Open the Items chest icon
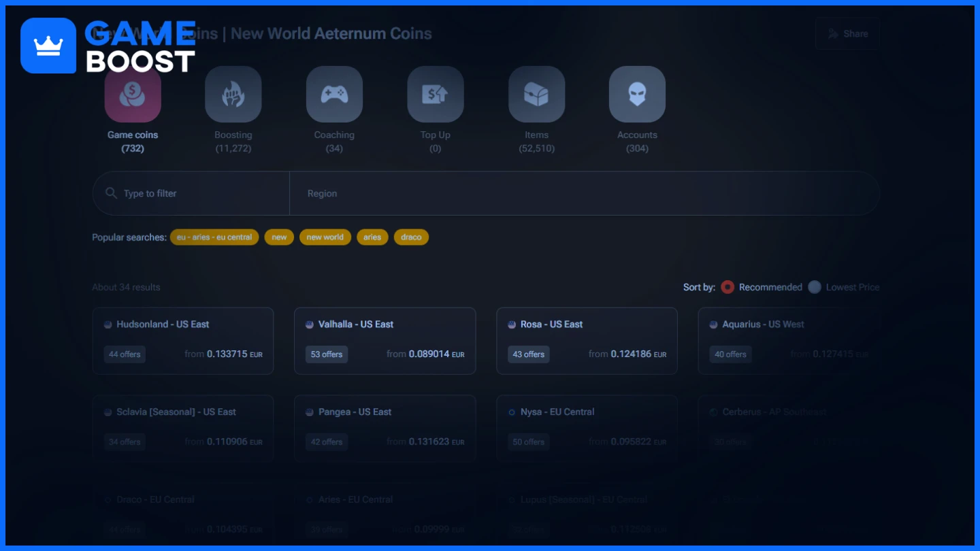Viewport: 980px width, 551px height. (x=537, y=94)
